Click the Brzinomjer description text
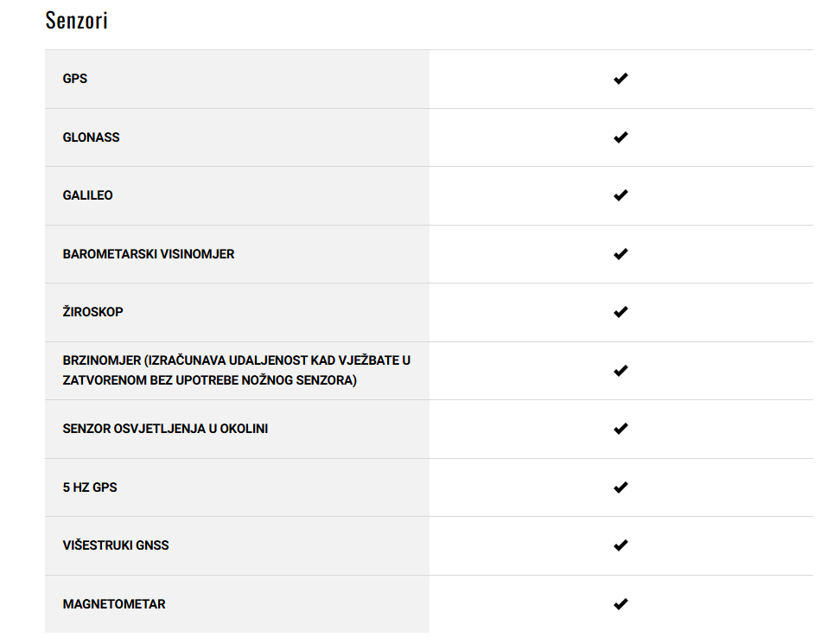This screenshot has height=637, width=840. [x=236, y=370]
